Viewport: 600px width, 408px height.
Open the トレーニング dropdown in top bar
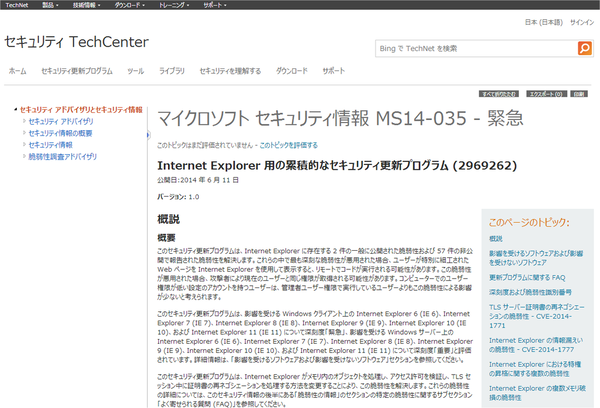(x=174, y=5)
